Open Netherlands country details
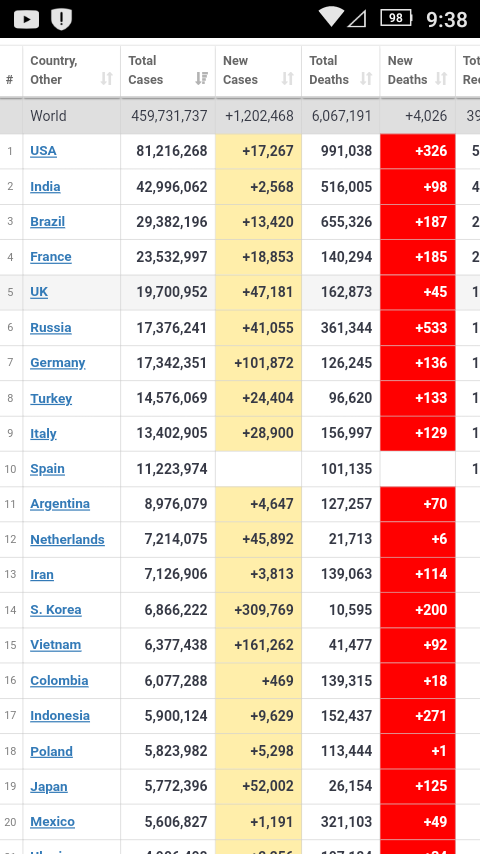This screenshot has height=854, width=480. [x=67, y=539]
